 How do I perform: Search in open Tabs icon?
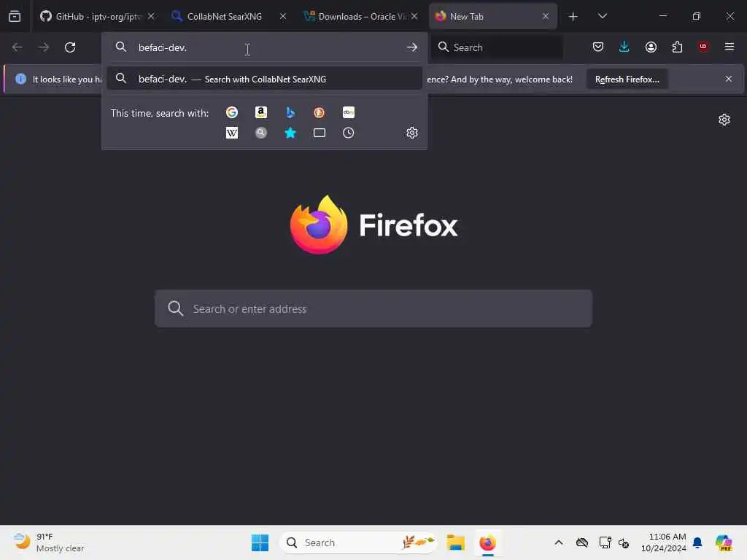tap(320, 133)
